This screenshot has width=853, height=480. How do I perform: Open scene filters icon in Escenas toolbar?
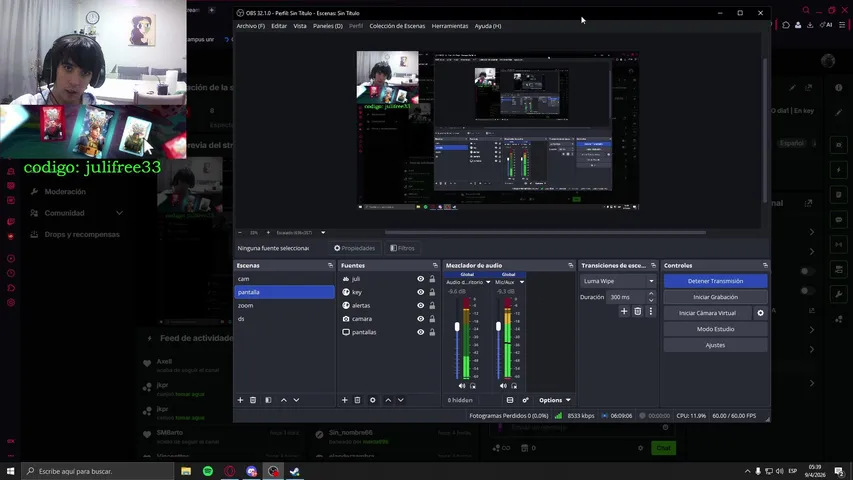[x=268, y=400]
